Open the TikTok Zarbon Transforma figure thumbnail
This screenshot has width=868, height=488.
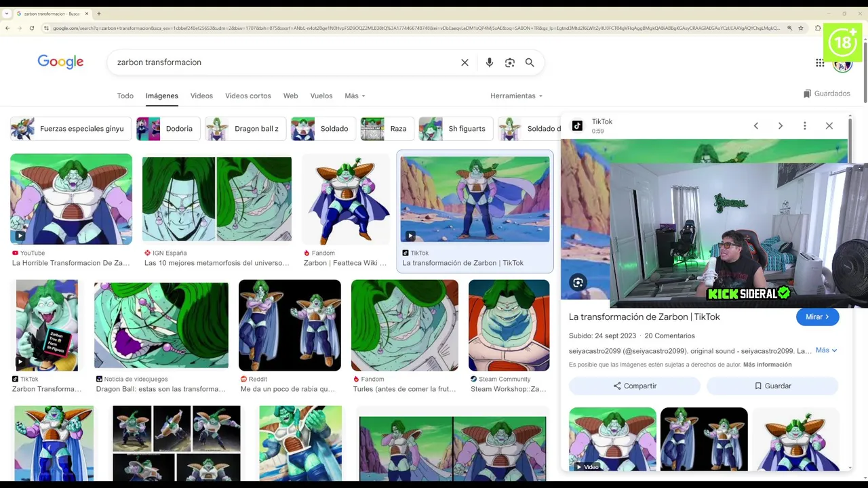tap(47, 325)
